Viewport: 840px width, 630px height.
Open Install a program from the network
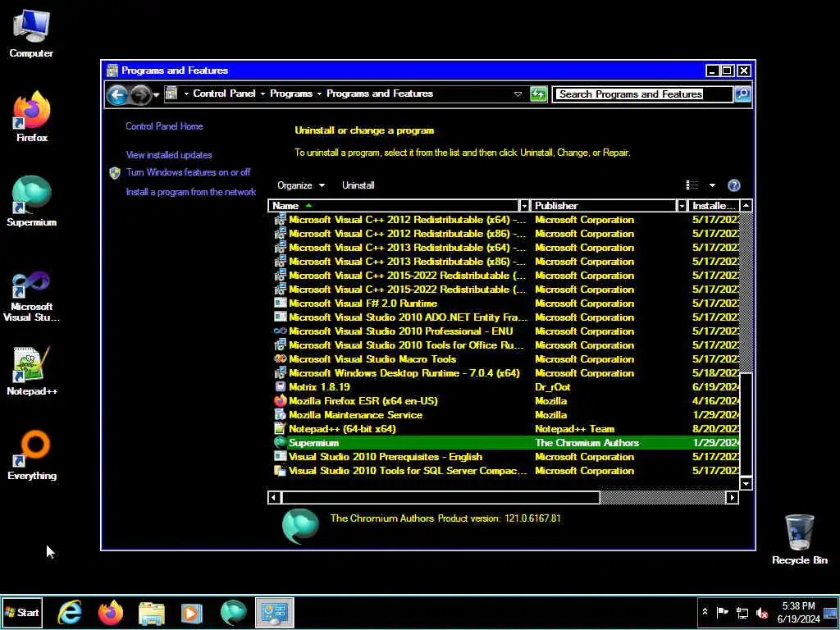click(x=190, y=192)
